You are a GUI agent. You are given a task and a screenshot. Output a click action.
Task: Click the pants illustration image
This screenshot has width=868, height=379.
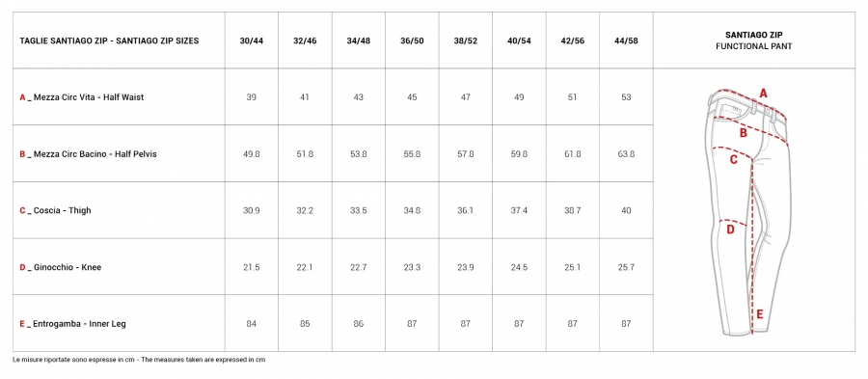pos(750,211)
